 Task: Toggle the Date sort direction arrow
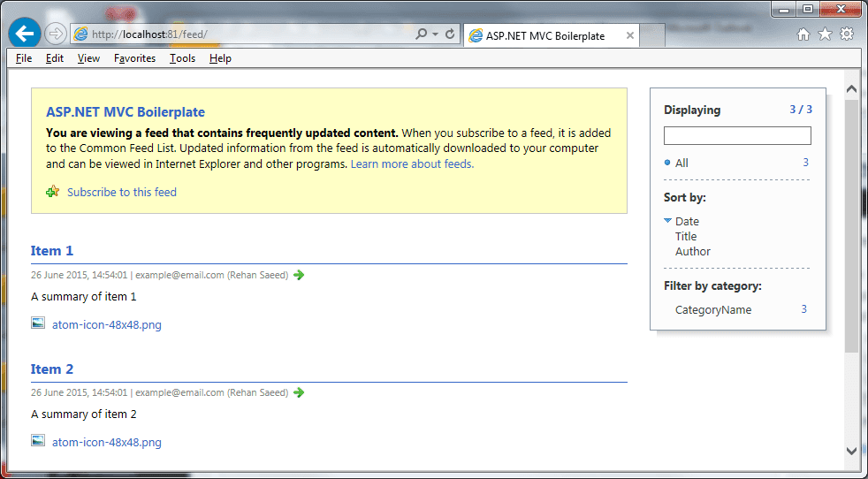667,220
